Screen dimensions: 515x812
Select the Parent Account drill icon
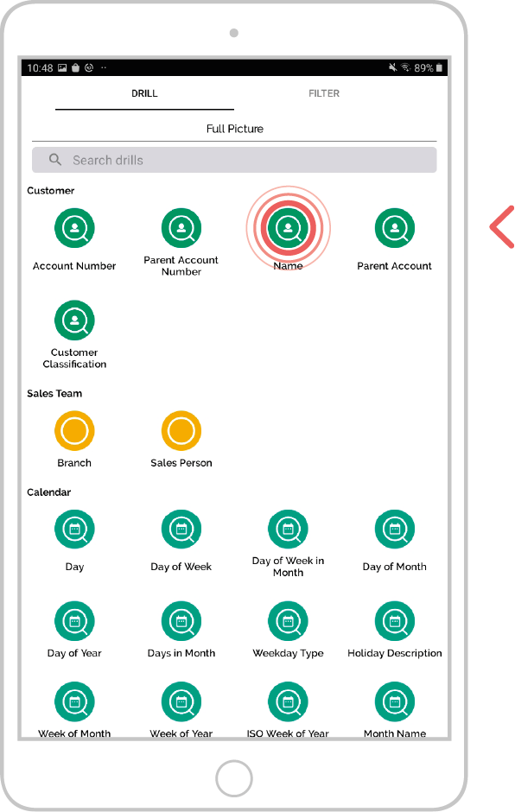pyautogui.click(x=395, y=228)
